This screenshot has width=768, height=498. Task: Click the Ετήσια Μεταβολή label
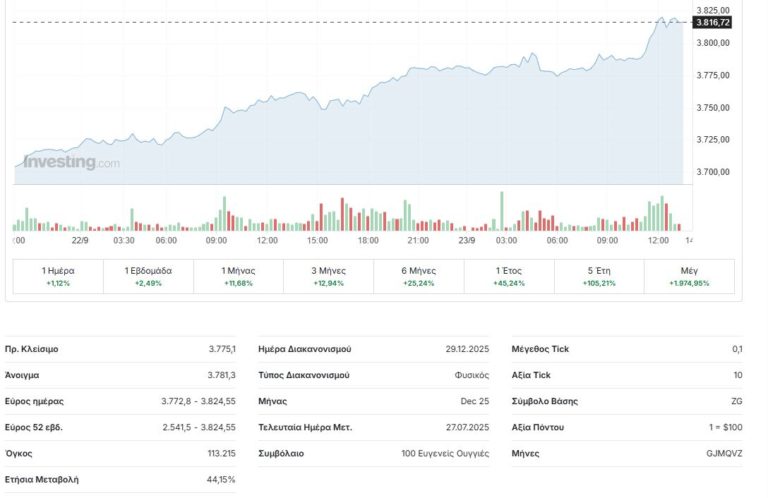point(42,479)
